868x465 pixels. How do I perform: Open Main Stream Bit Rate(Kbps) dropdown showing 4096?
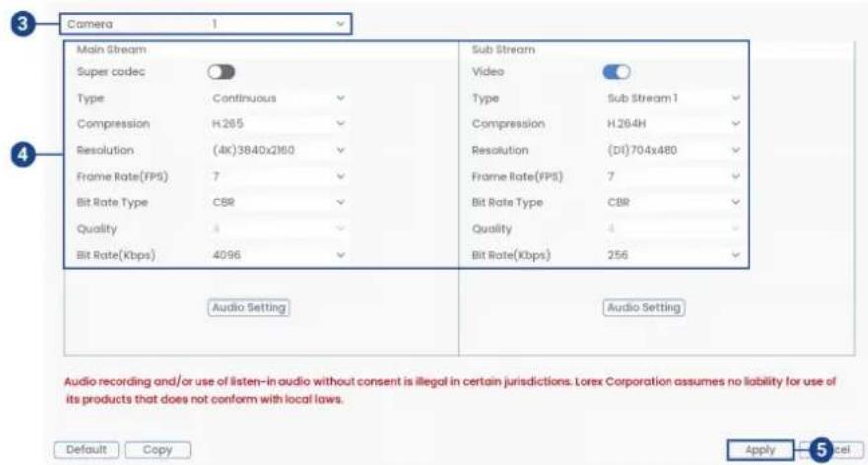[x=278, y=255]
